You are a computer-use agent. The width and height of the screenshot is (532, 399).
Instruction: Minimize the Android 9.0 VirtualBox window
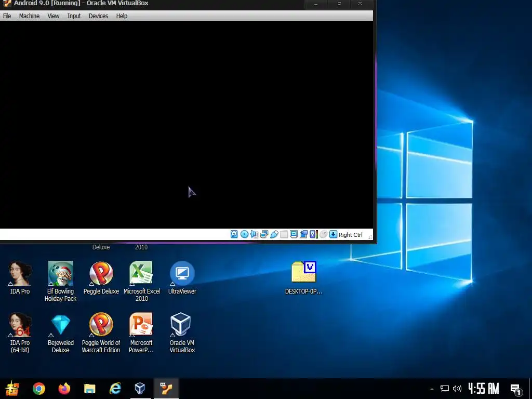pyautogui.click(x=316, y=4)
